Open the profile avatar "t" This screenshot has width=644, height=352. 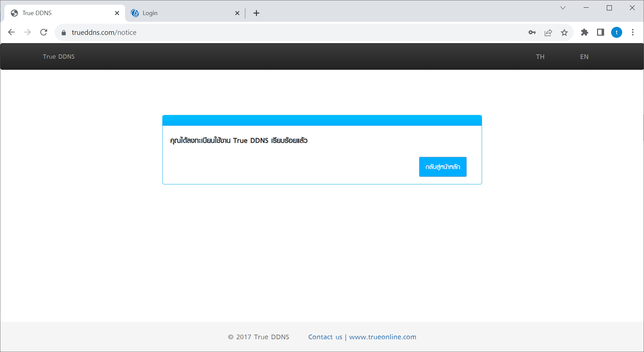click(x=617, y=32)
